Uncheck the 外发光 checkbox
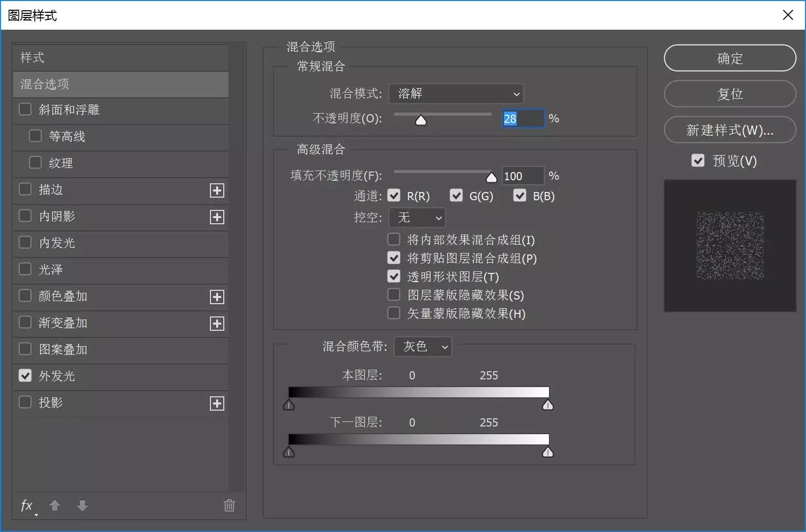 pyautogui.click(x=25, y=375)
